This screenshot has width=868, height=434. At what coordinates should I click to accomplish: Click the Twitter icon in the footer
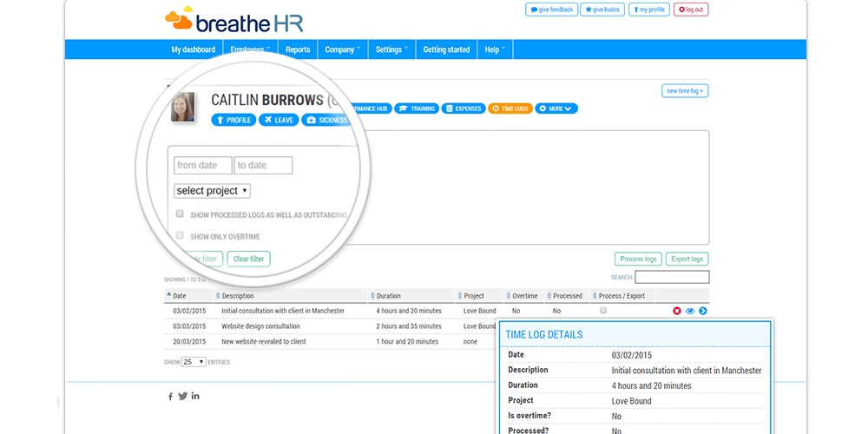(x=182, y=397)
